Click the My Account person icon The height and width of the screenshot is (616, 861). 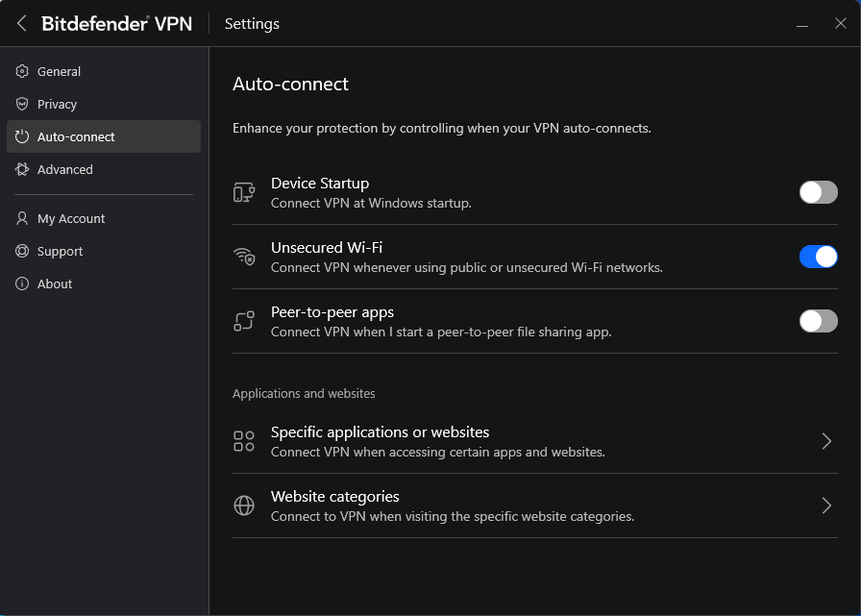[x=22, y=218]
